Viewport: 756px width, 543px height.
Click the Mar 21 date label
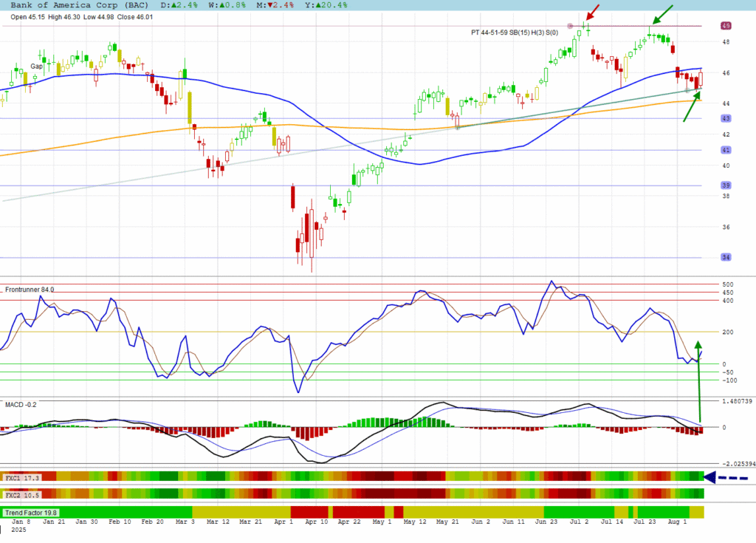point(251,522)
